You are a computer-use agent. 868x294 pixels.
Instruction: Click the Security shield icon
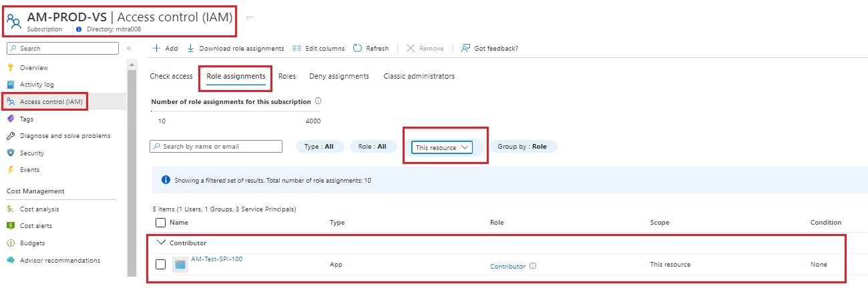click(x=11, y=153)
